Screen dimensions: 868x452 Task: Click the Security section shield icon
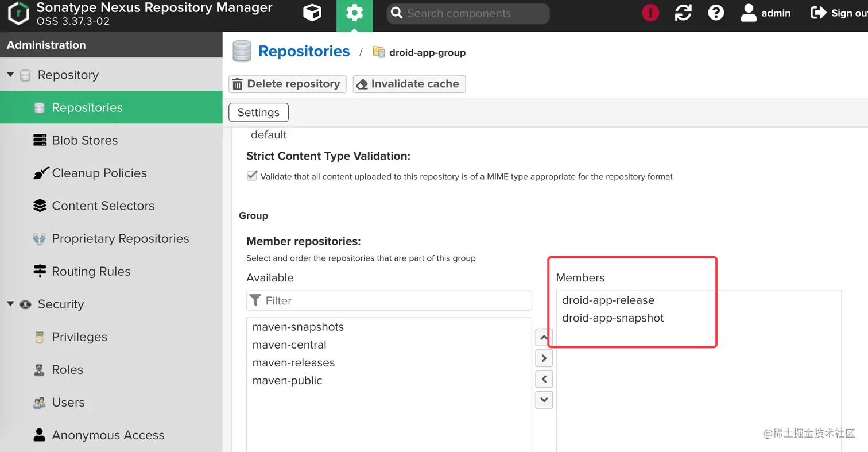25,304
